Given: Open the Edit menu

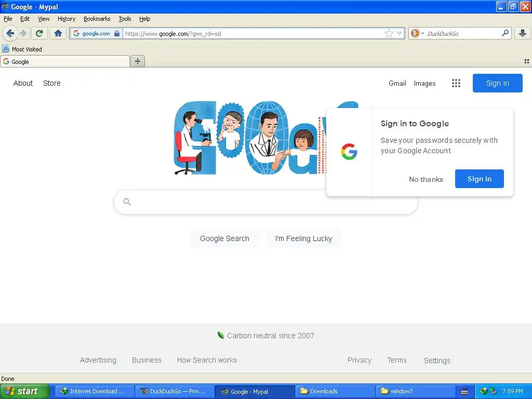Looking at the screenshot, I should (x=25, y=19).
